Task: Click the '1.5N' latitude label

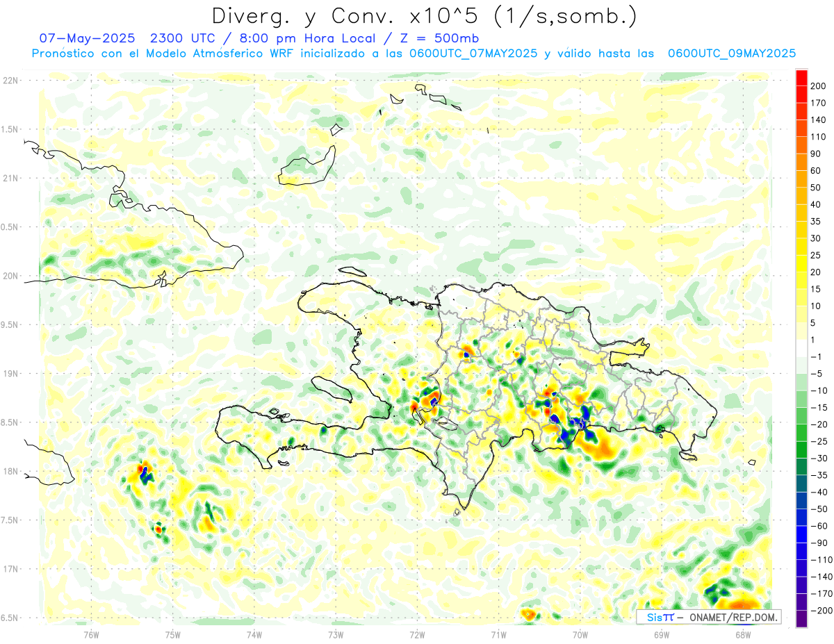Action: pyautogui.click(x=10, y=129)
